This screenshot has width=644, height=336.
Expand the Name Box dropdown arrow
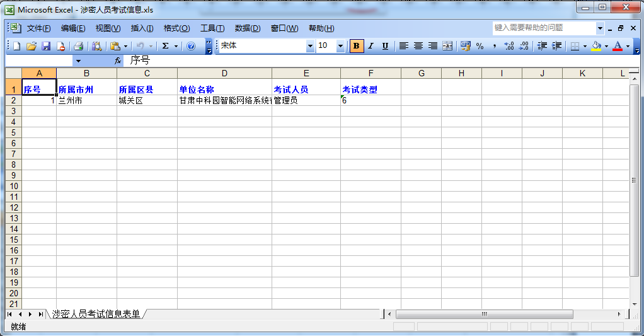pos(78,61)
